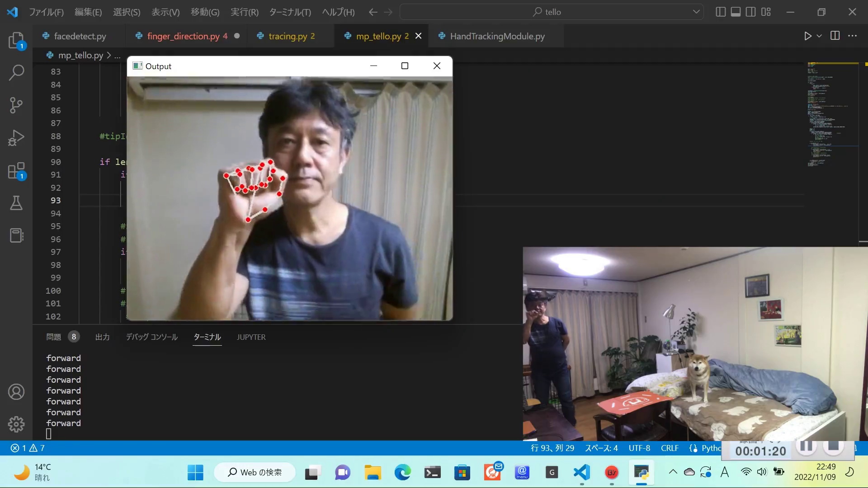Screen dimensions: 868x488
Task: Open the 移動(G) menu
Action: pos(205,12)
